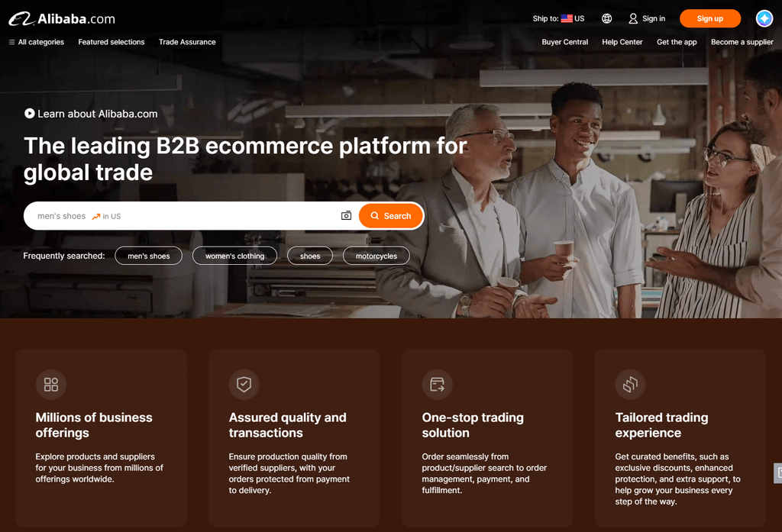
Task: Click 'Explore products and suppliers' description text
Action: coord(99,468)
